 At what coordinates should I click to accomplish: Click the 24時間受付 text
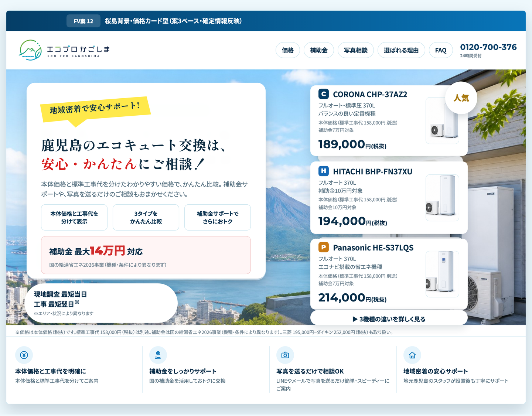pyautogui.click(x=471, y=56)
